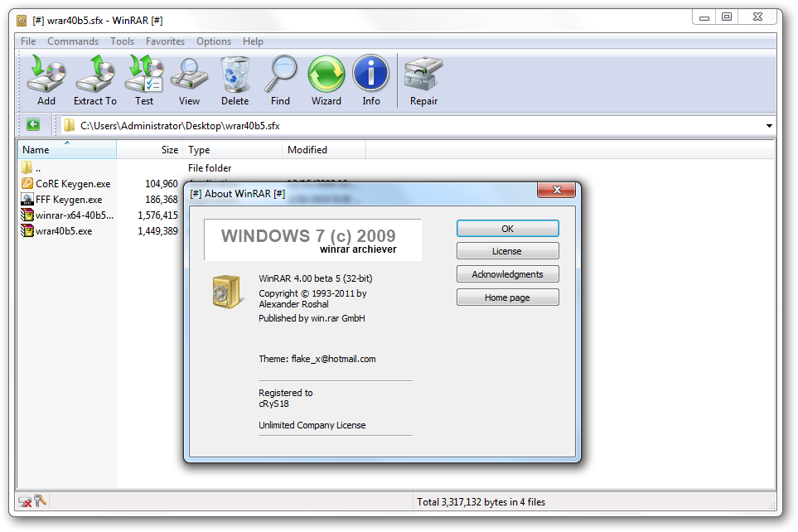Image resolution: width=798 pixels, height=532 pixels.
Task: Click the drive status icon in status bar
Action: click(x=24, y=502)
